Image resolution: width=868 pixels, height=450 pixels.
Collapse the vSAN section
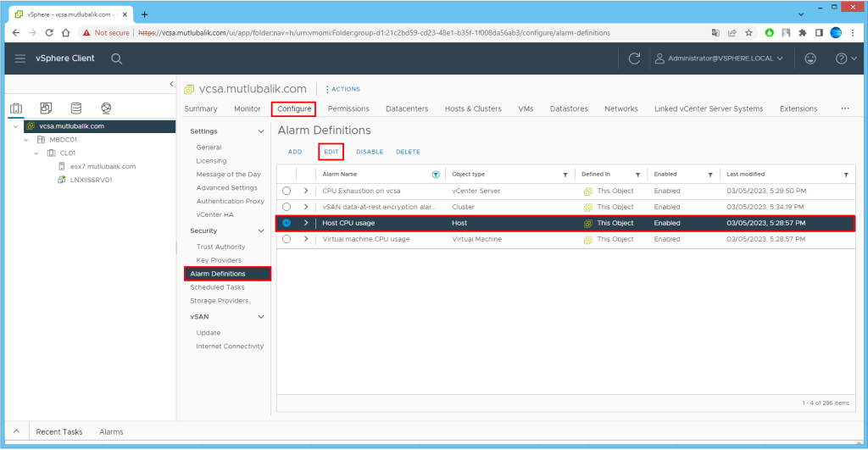tap(261, 317)
